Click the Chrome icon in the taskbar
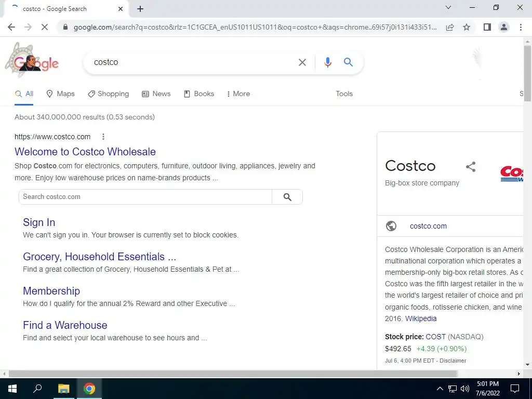 point(89,389)
